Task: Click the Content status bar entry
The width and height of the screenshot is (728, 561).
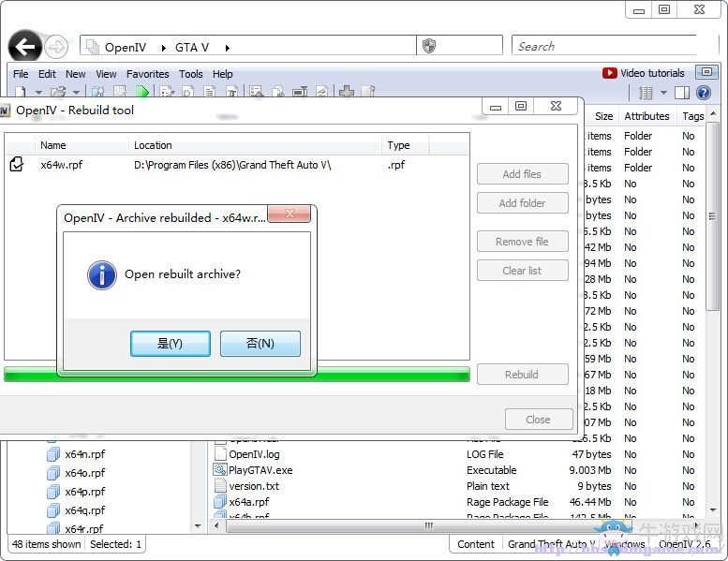Action: pyautogui.click(x=475, y=544)
